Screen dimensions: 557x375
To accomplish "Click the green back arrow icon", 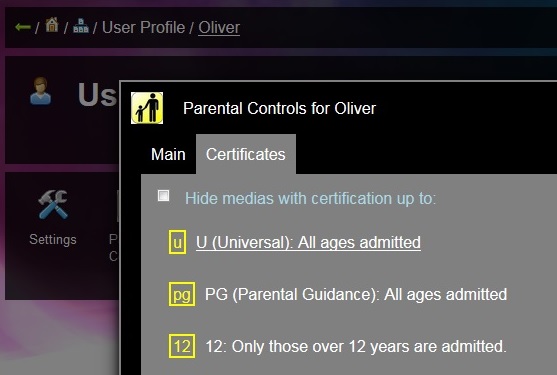I will 23,27.
